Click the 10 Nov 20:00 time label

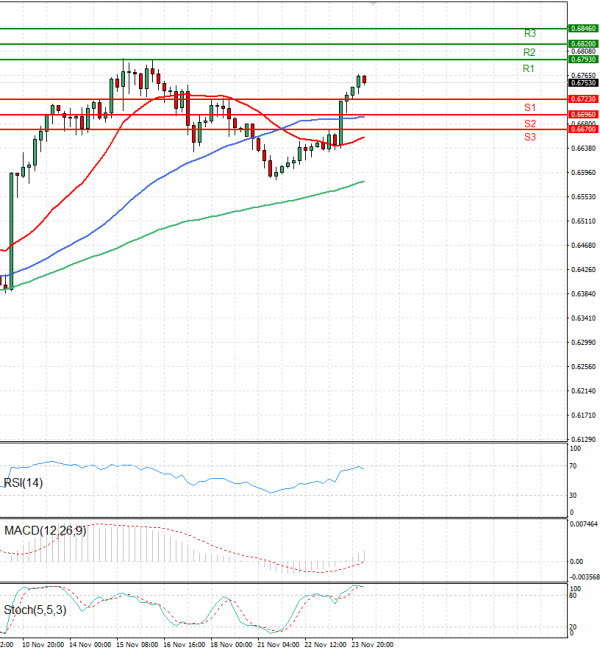point(43,645)
